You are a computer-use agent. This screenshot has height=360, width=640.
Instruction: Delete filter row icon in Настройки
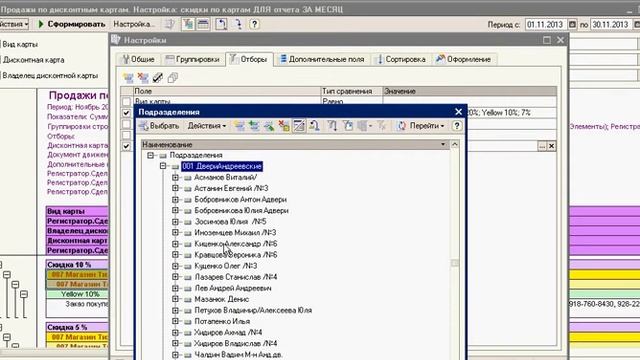(143, 78)
